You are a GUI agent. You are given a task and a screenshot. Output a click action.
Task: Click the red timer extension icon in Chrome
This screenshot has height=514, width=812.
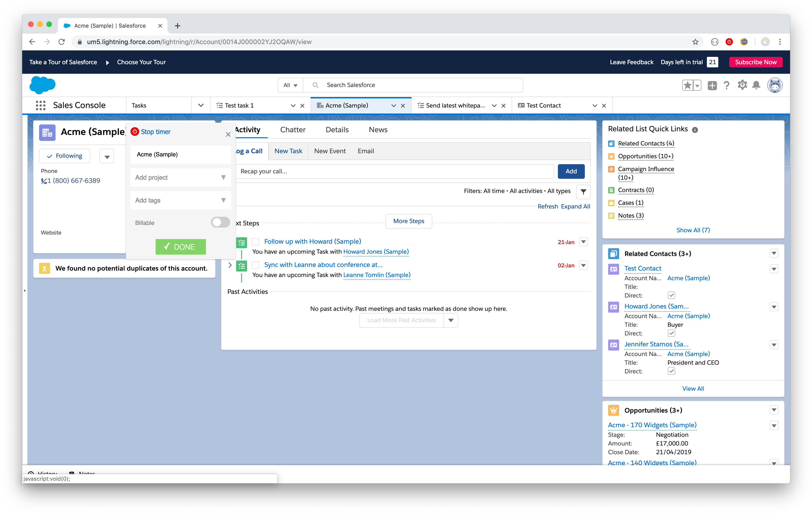pos(729,42)
